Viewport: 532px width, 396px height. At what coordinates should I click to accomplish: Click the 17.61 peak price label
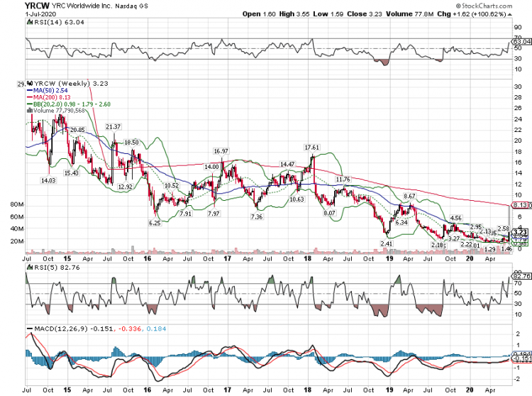pyautogui.click(x=312, y=148)
